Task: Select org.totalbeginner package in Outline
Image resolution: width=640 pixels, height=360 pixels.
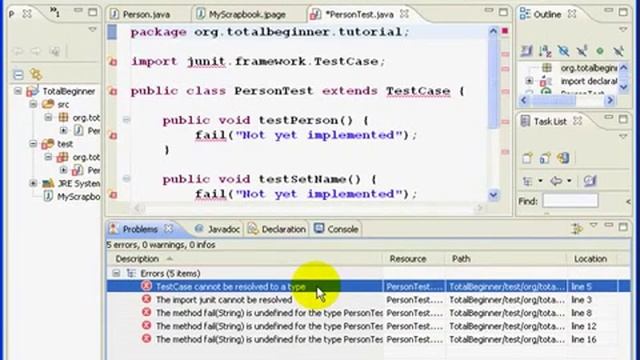Action: point(588,68)
